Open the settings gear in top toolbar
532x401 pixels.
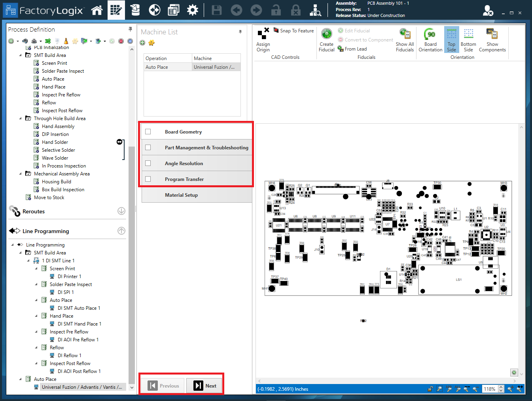coord(193,10)
